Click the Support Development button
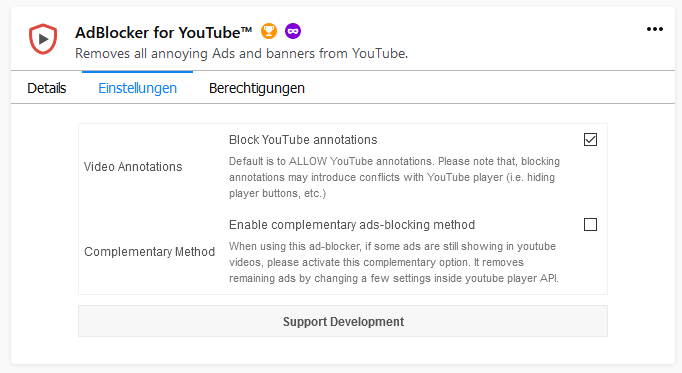Image resolution: width=682 pixels, height=373 pixels. tap(343, 321)
